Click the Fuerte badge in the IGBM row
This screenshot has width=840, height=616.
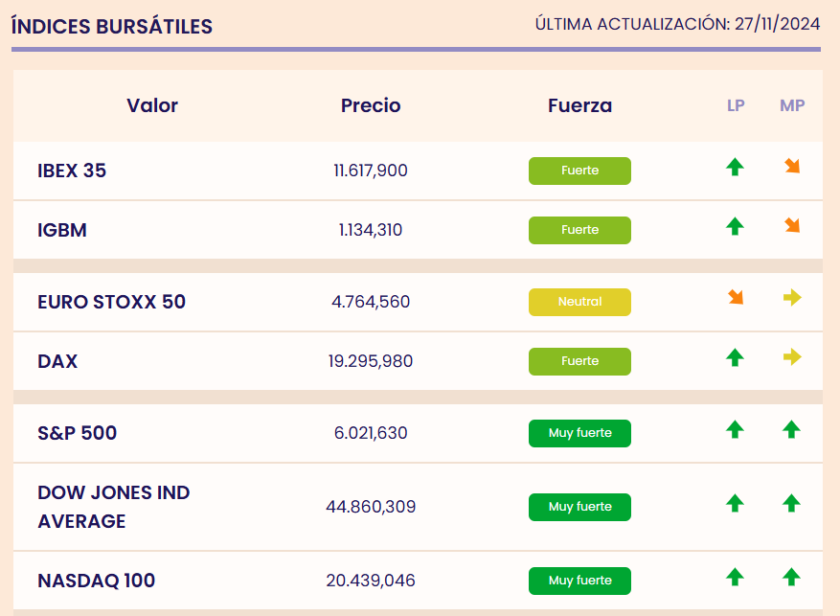tap(579, 230)
